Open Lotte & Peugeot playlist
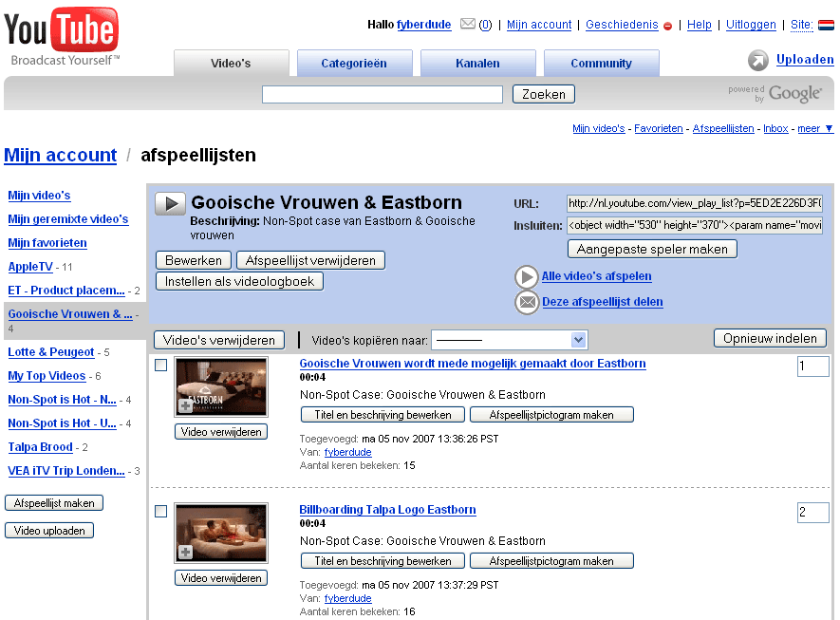The height and width of the screenshot is (620, 840). (51, 352)
